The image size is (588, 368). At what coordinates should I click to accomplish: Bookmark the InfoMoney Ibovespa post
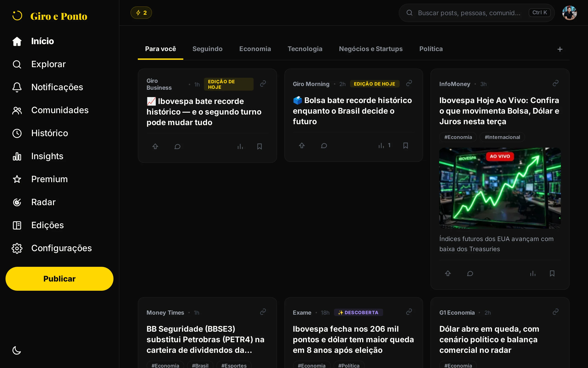pos(552,273)
